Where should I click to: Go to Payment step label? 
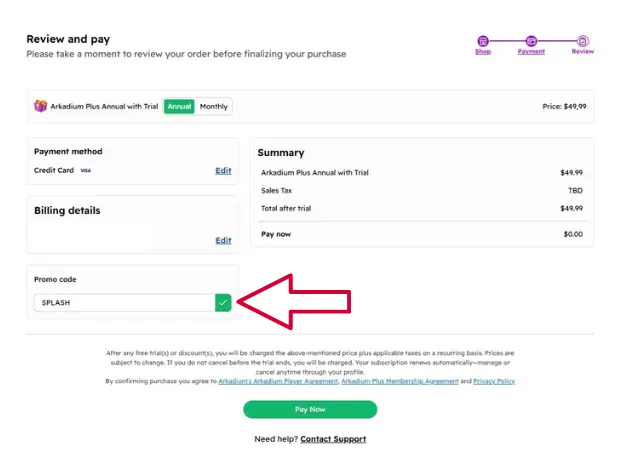coord(531,52)
